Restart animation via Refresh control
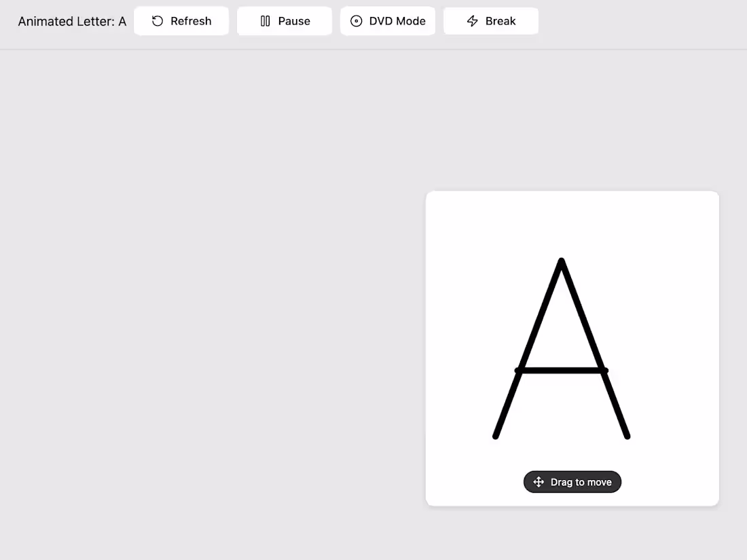 181,21
